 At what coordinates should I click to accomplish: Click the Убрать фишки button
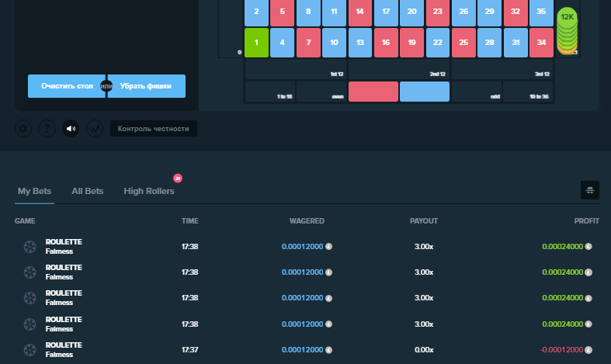146,86
